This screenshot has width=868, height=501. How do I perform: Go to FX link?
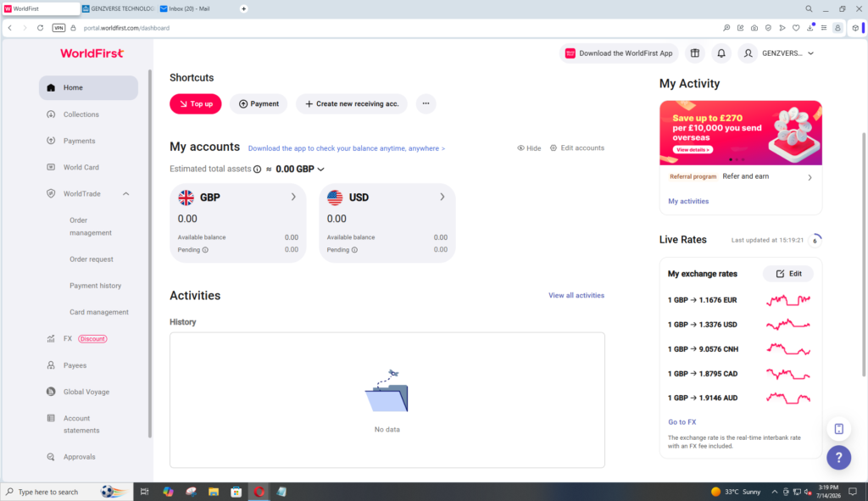[682, 422]
